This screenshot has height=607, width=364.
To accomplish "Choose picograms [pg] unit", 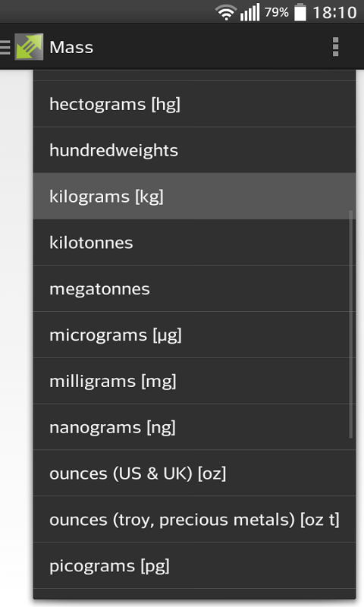I will [x=194, y=565].
